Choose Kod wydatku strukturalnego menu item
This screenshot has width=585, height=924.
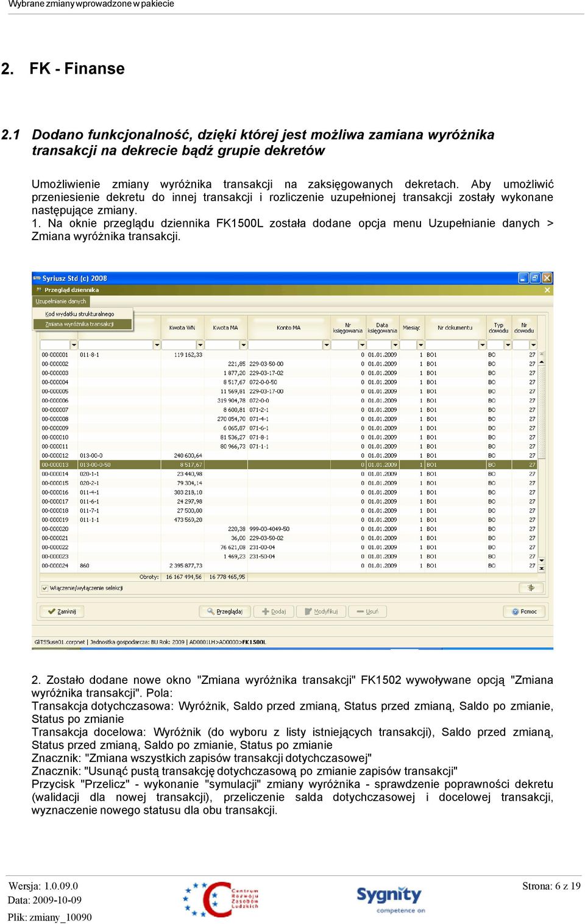point(80,314)
